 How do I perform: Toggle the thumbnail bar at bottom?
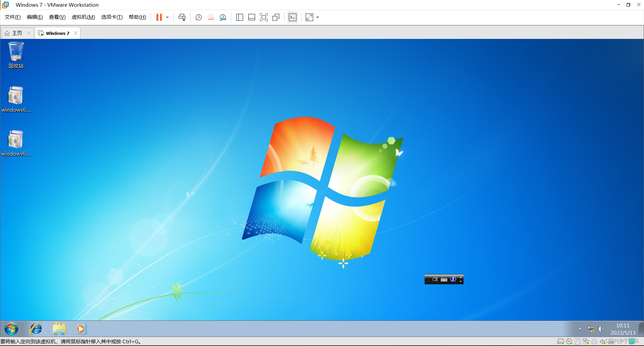pos(252,17)
